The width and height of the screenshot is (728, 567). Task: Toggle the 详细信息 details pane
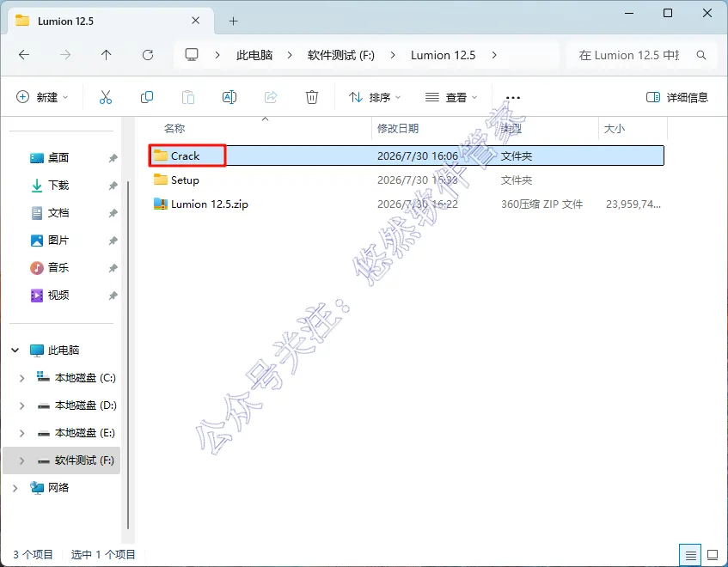click(677, 97)
